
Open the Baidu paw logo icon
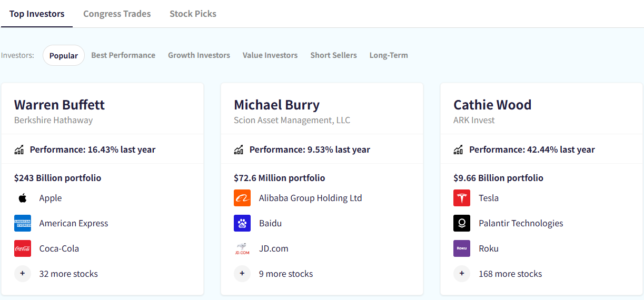click(x=242, y=223)
